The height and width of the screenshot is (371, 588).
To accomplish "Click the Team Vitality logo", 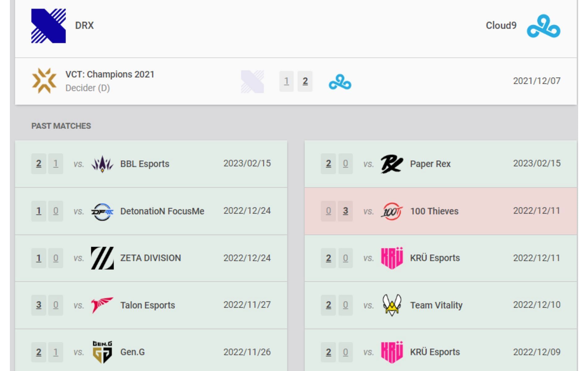I will click(x=392, y=305).
